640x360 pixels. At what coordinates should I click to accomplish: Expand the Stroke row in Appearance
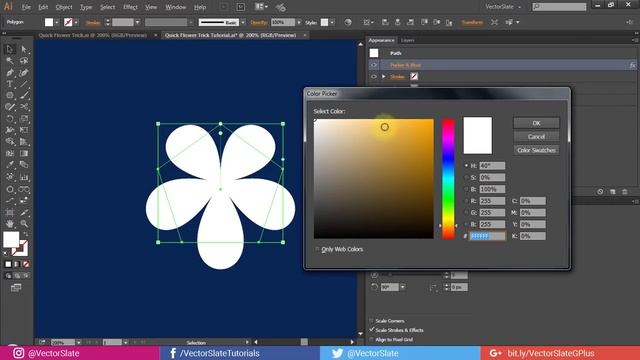click(384, 76)
